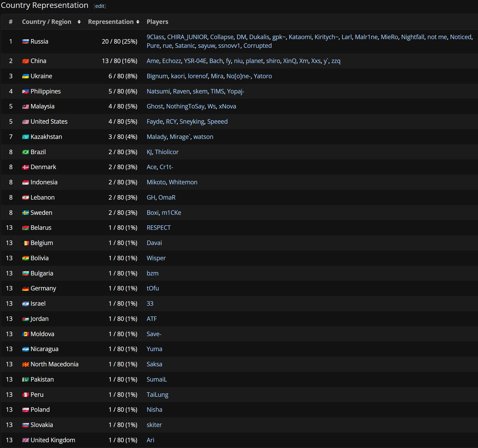Image resolution: width=478 pixels, height=448 pixels.
Task: Open player page for Saksa
Action: [154, 364]
